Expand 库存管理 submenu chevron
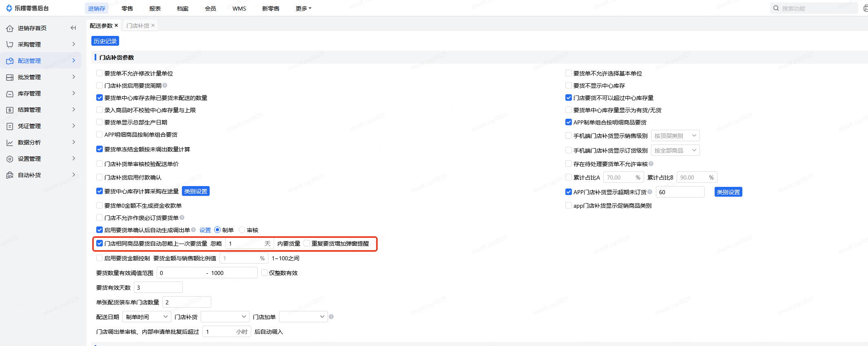 click(74, 93)
